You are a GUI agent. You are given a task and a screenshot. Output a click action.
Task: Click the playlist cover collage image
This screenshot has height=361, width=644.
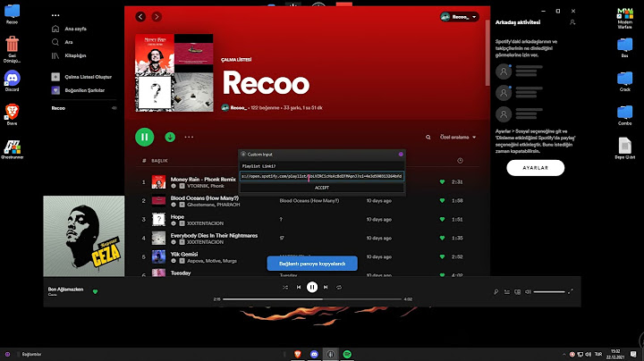pyautogui.click(x=174, y=72)
